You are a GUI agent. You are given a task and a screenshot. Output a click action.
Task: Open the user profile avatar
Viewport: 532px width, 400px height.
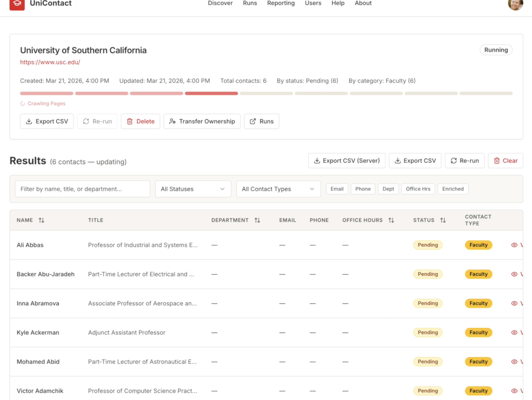tap(515, 4)
